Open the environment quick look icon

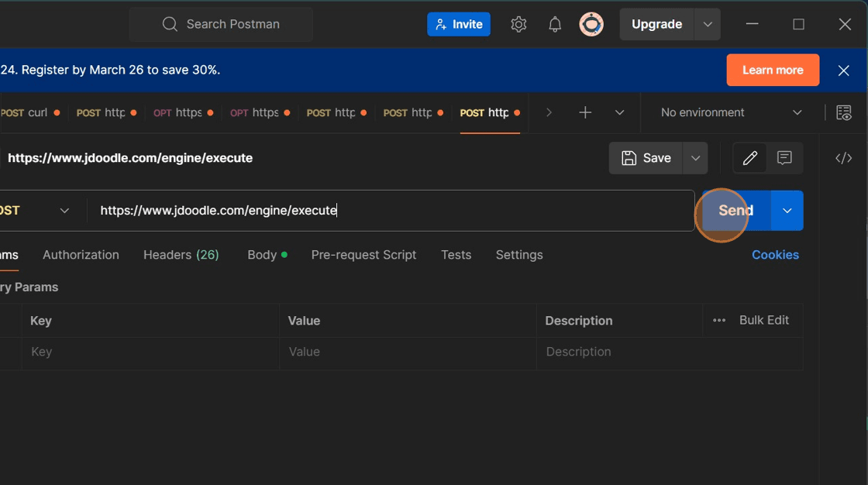point(844,112)
